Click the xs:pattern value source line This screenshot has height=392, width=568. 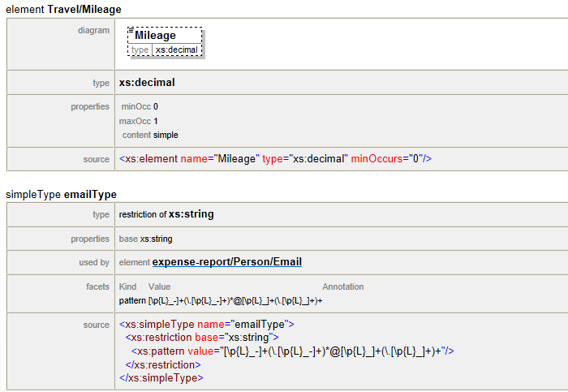tap(292, 351)
